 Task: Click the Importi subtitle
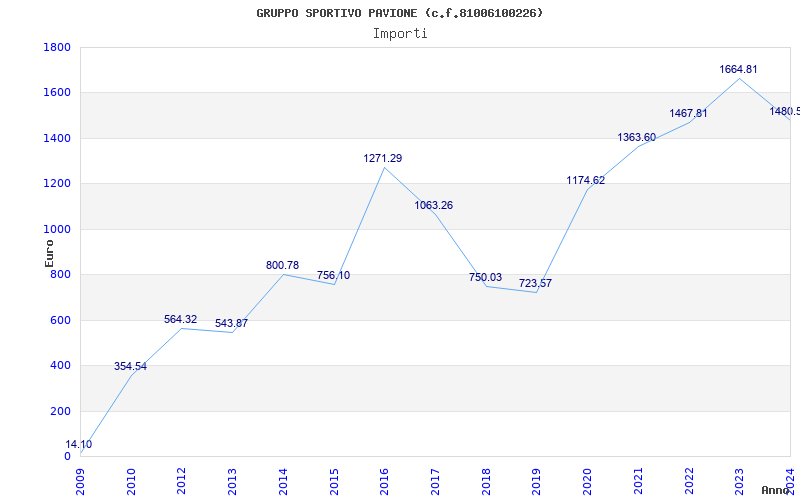400,34
